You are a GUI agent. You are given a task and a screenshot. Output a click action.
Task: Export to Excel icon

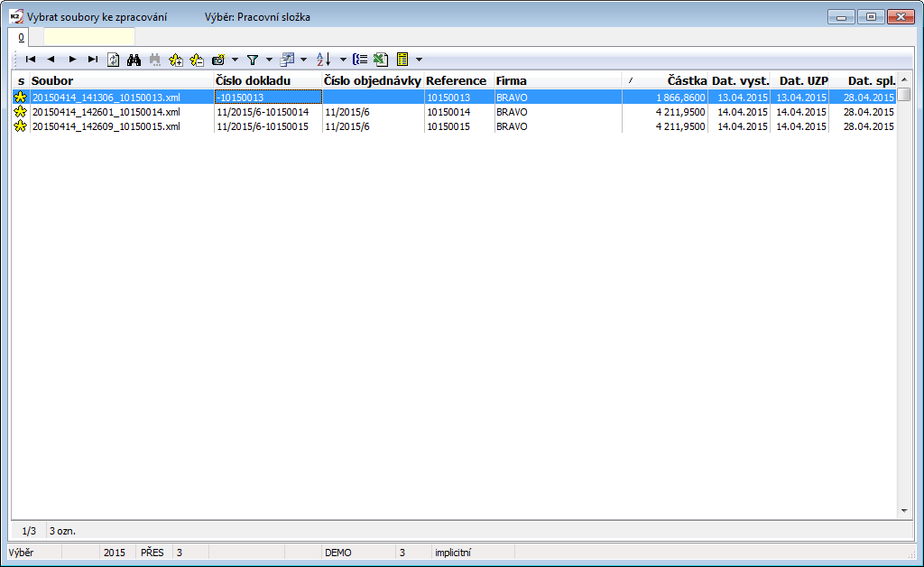(x=381, y=60)
